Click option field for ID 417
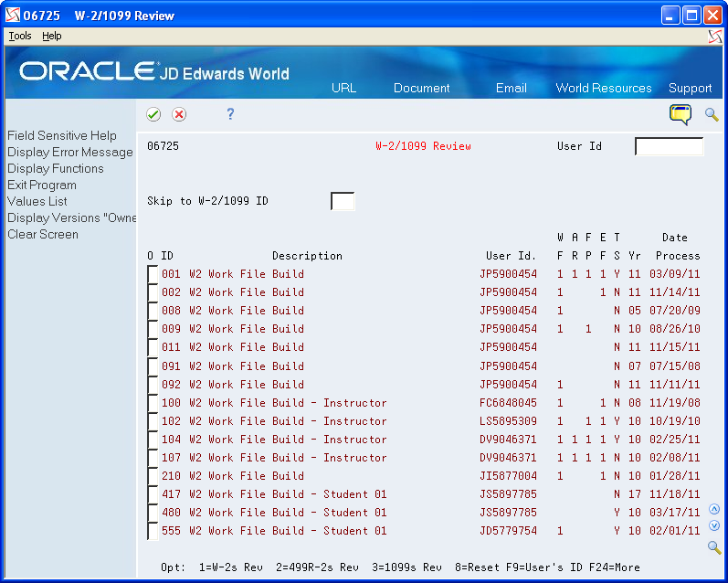Image resolution: width=728 pixels, height=583 pixels. click(x=153, y=494)
